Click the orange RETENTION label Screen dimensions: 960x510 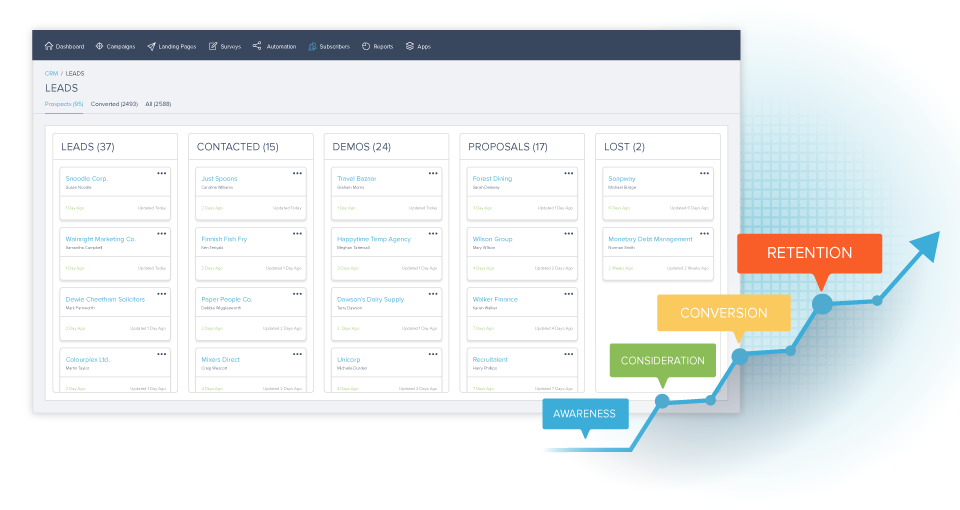tap(809, 253)
